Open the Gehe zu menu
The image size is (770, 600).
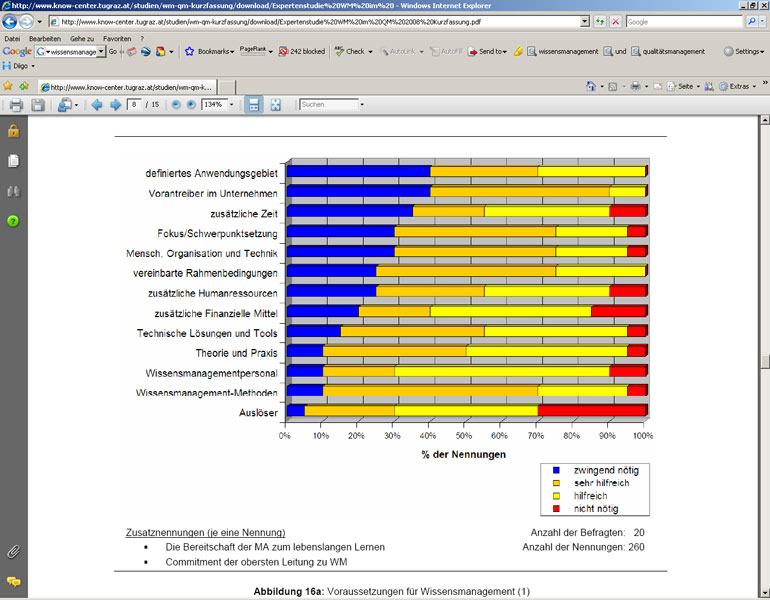pyautogui.click(x=82, y=39)
